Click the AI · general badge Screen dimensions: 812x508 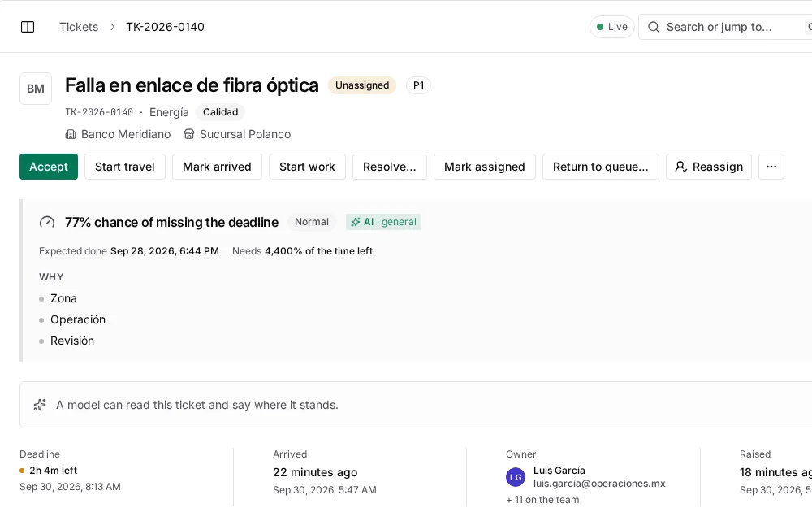click(x=384, y=222)
